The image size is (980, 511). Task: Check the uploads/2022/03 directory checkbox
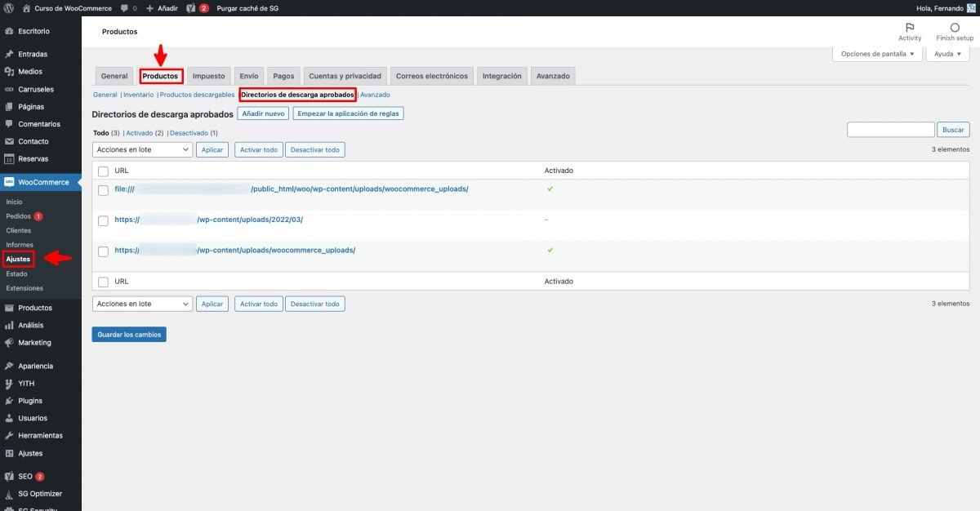pyautogui.click(x=103, y=220)
